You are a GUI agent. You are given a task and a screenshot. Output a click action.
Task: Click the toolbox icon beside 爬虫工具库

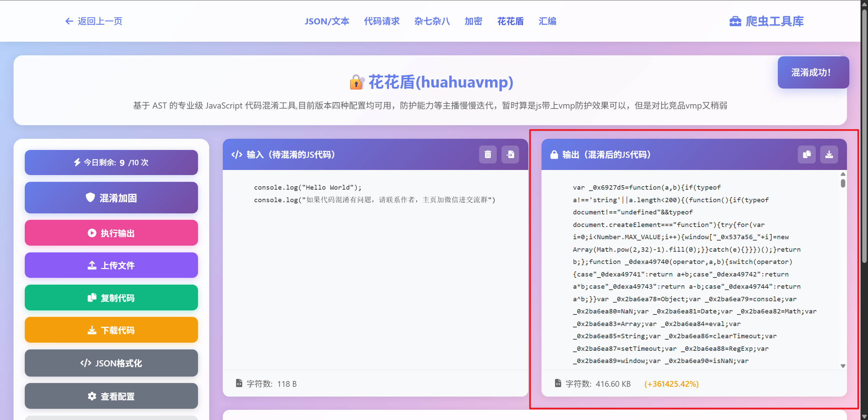point(735,21)
